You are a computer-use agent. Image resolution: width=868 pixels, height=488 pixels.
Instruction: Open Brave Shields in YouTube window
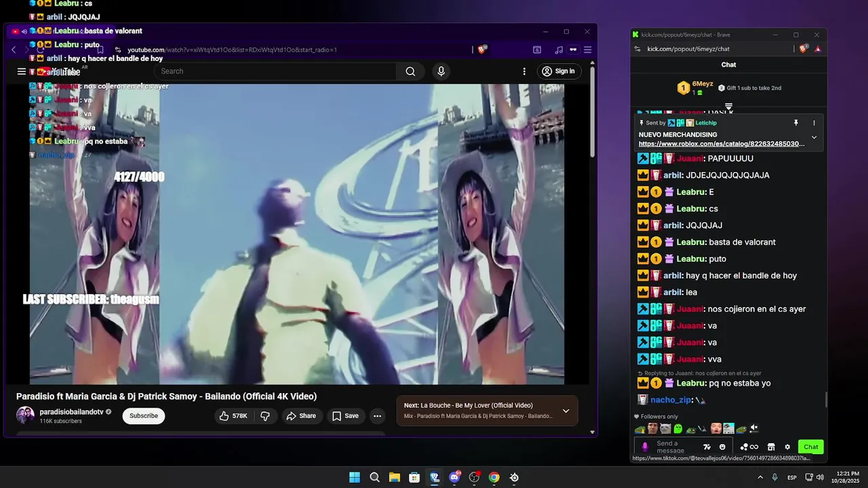(482, 49)
